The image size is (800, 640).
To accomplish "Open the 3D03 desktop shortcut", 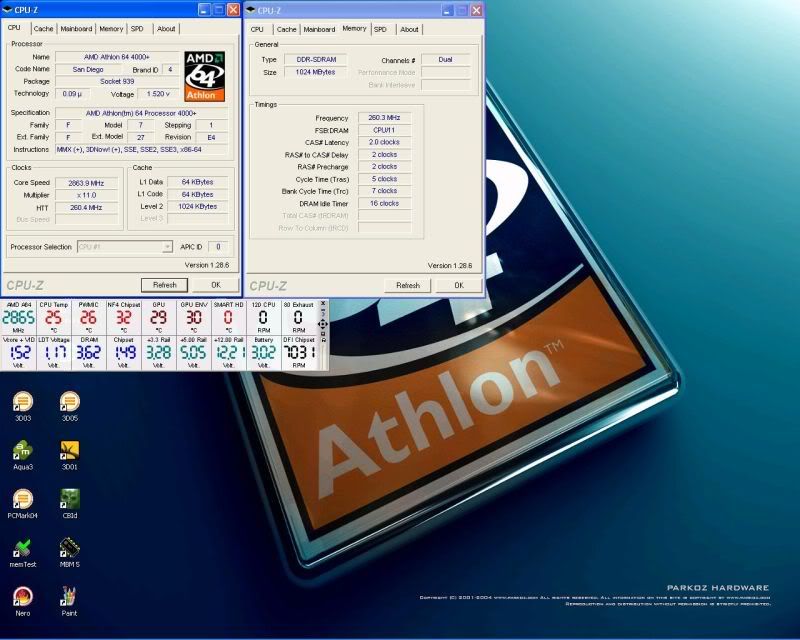I will pyautogui.click(x=23, y=406).
